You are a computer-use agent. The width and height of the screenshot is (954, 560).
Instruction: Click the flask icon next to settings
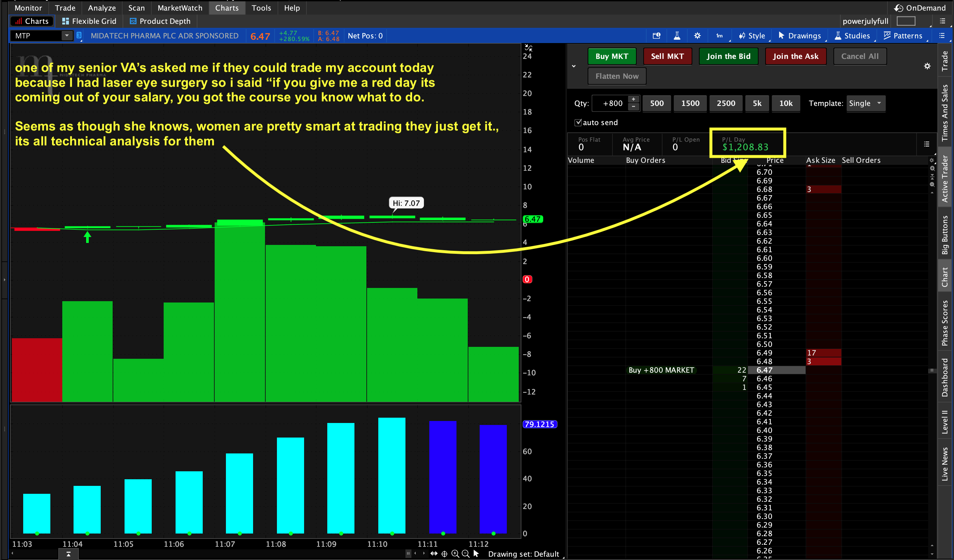click(x=677, y=36)
